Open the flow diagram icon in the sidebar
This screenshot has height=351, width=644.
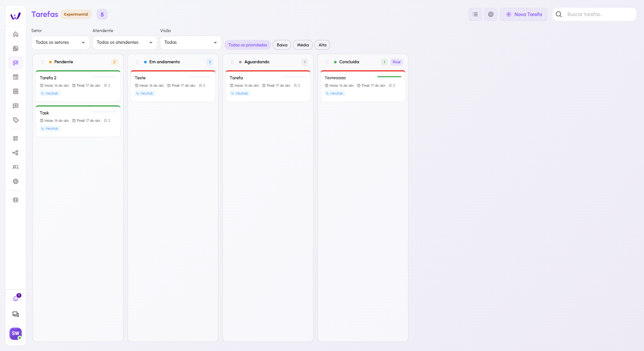pos(16,153)
